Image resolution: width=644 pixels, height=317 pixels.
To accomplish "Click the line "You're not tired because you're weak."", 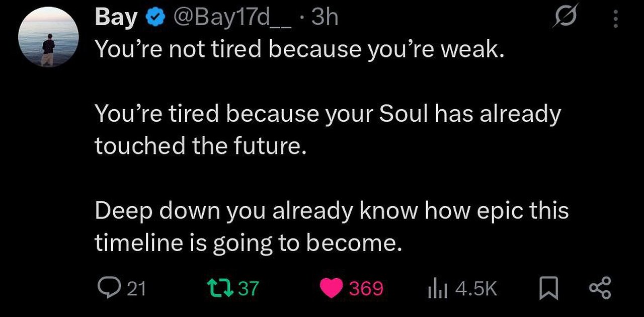I will coord(299,49).
